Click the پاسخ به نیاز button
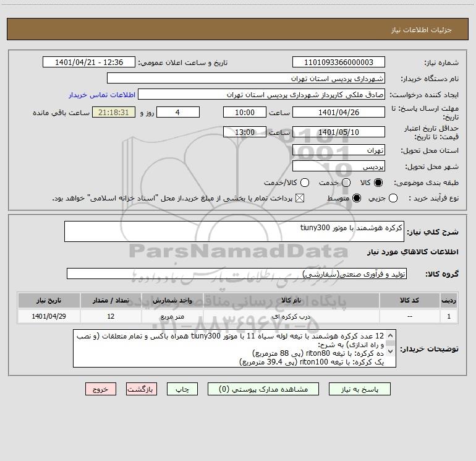 [359, 389]
